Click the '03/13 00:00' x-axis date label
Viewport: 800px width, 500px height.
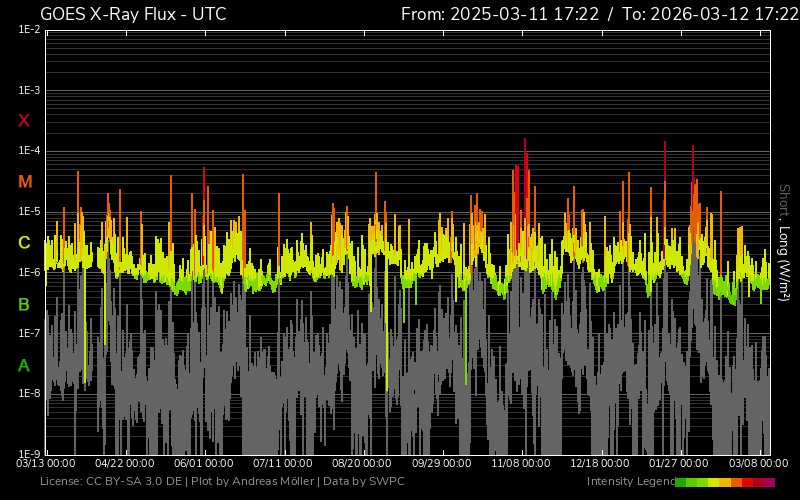pos(46,463)
